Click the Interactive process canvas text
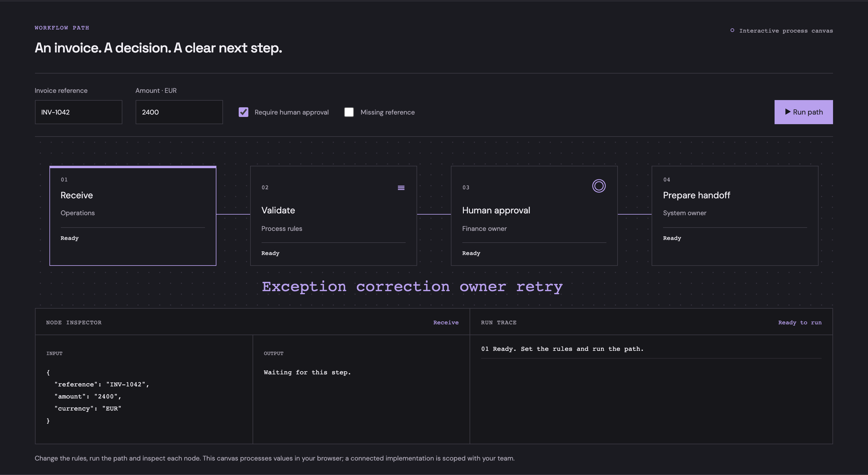Viewport: 868px width, 475px height. (x=786, y=31)
